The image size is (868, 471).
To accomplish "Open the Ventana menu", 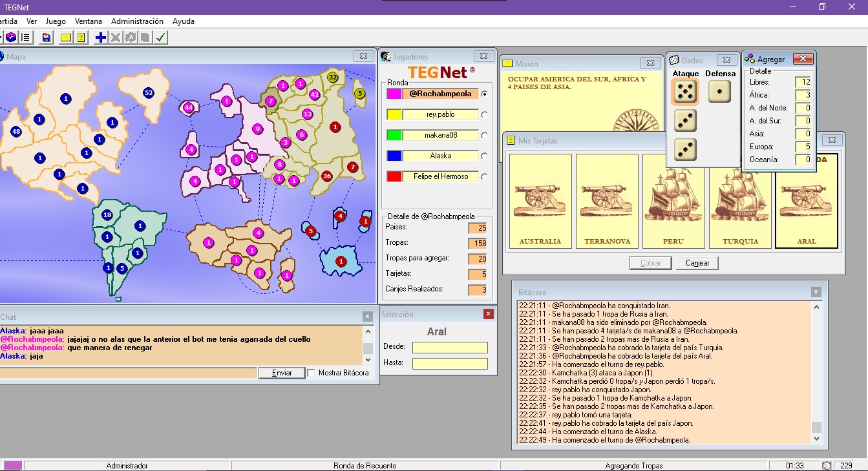I will click(89, 21).
